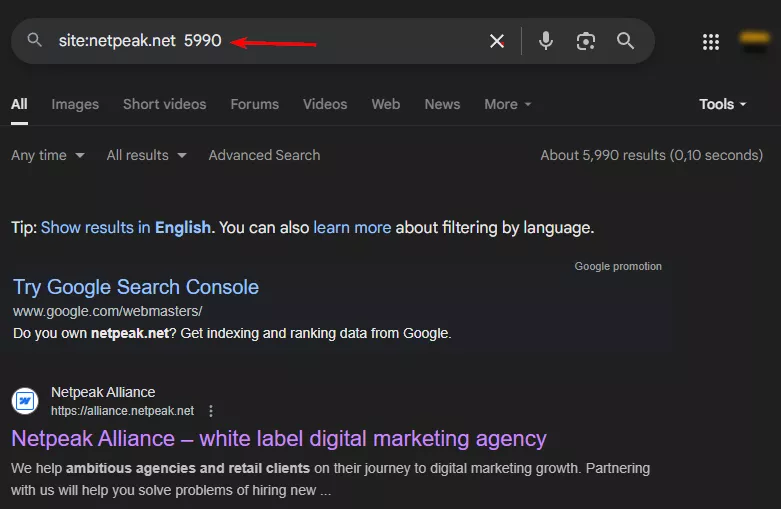Click the snippet text about ambitious agencies
The image size is (781, 509).
tap(330, 479)
